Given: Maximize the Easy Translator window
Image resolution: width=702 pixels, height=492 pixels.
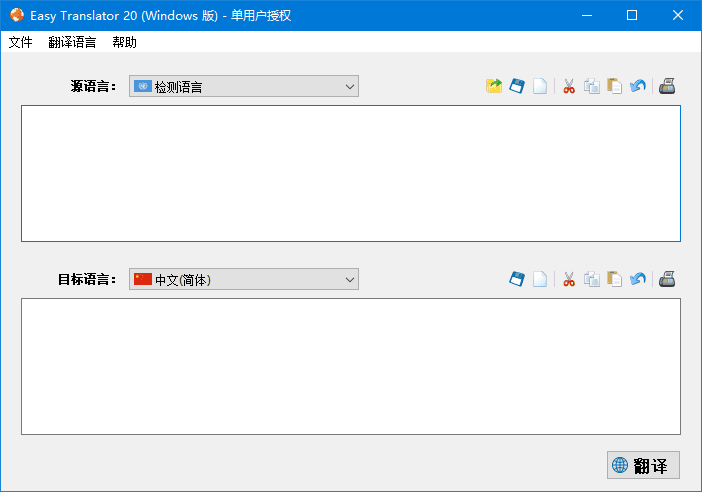Looking at the screenshot, I should (632, 15).
